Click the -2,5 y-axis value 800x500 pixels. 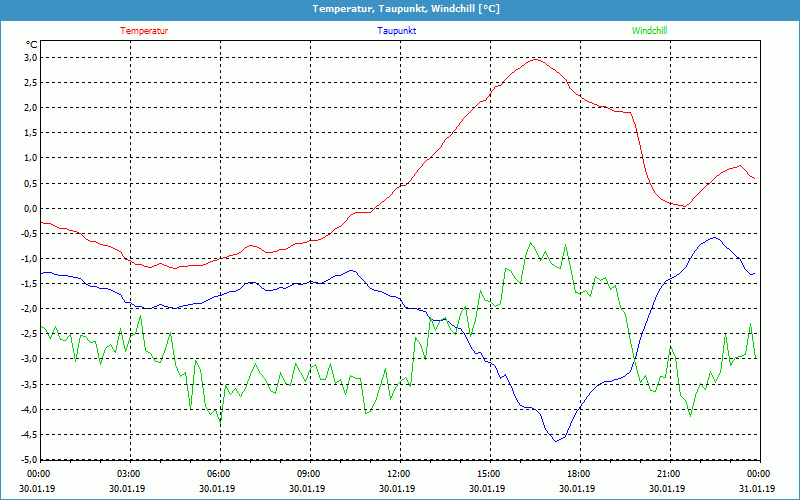tap(30, 334)
